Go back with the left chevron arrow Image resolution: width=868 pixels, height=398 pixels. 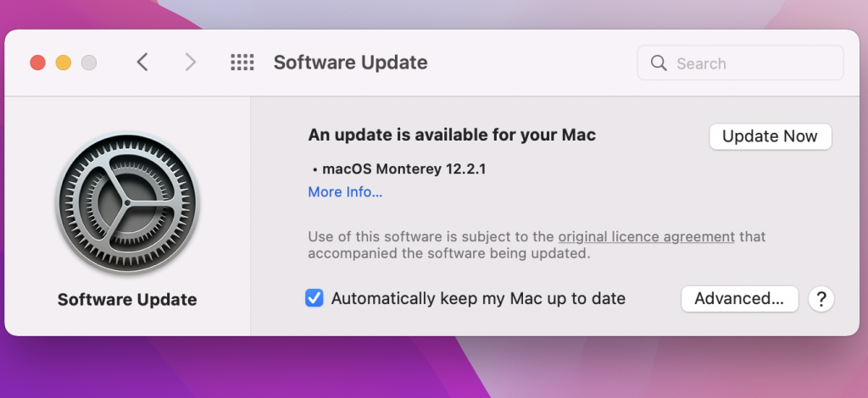[142, 63]
